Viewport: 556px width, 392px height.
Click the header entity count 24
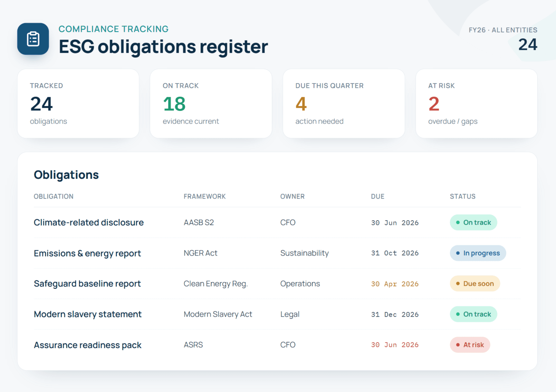[x=528, y=44]
